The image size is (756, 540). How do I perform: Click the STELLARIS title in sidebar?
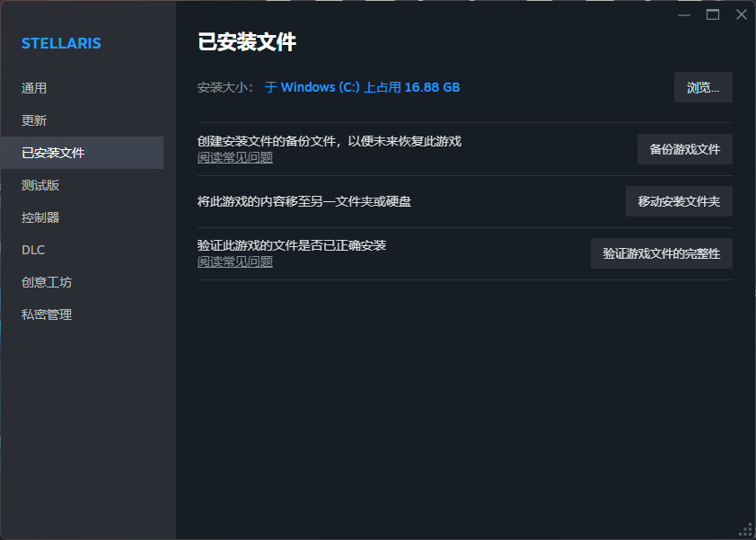pos(61,43)
